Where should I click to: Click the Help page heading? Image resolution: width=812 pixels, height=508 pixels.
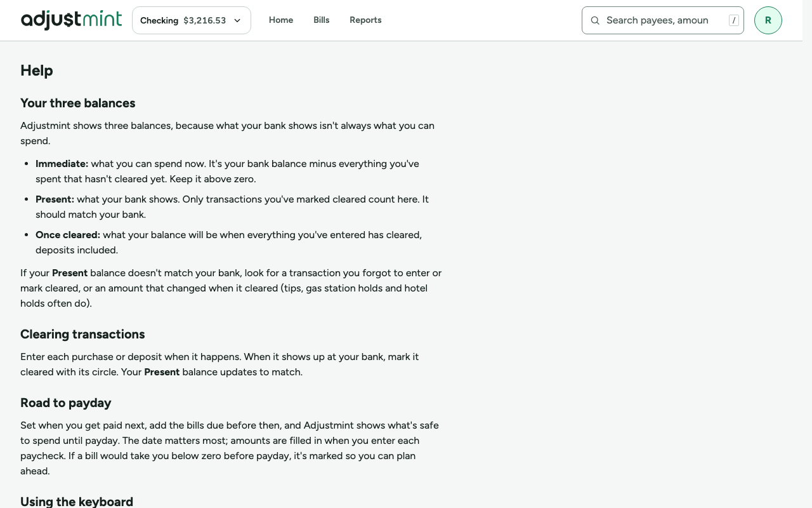[37, 70]
